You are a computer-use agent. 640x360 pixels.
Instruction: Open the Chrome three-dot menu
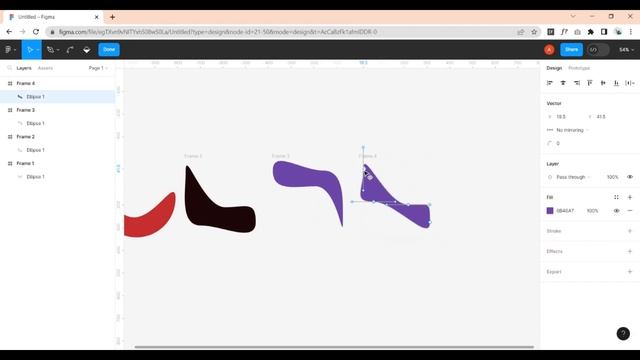coord(631,32)
